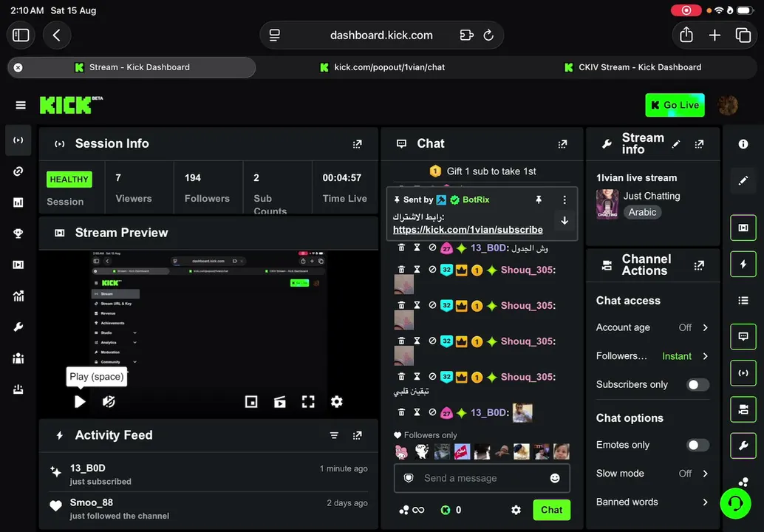Open the Achievements trophy icon in sidebar
764x532 pixels.
pyautogui.click(x=18, y=233)
